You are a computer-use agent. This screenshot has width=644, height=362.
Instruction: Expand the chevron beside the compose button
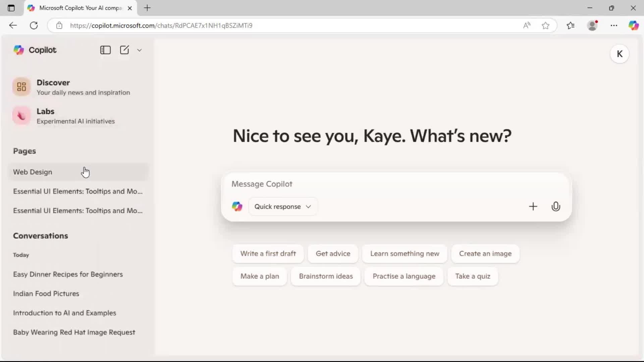140,50
